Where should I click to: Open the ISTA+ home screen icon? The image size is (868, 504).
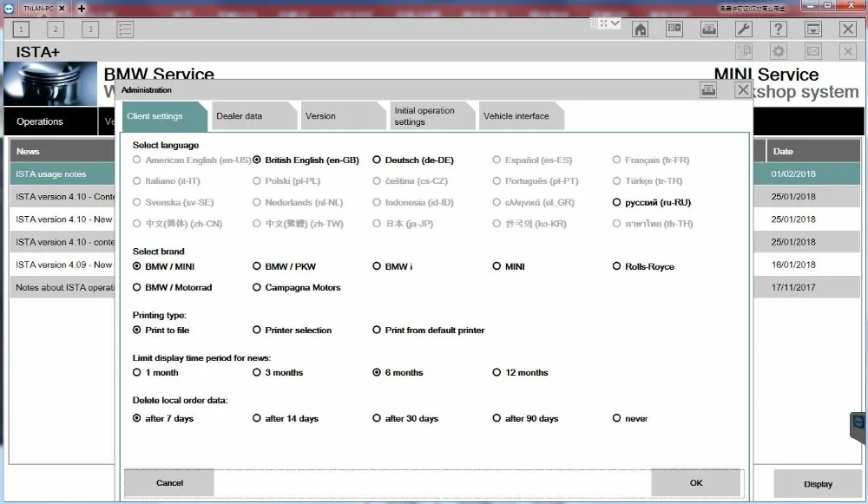pos(641,29)
